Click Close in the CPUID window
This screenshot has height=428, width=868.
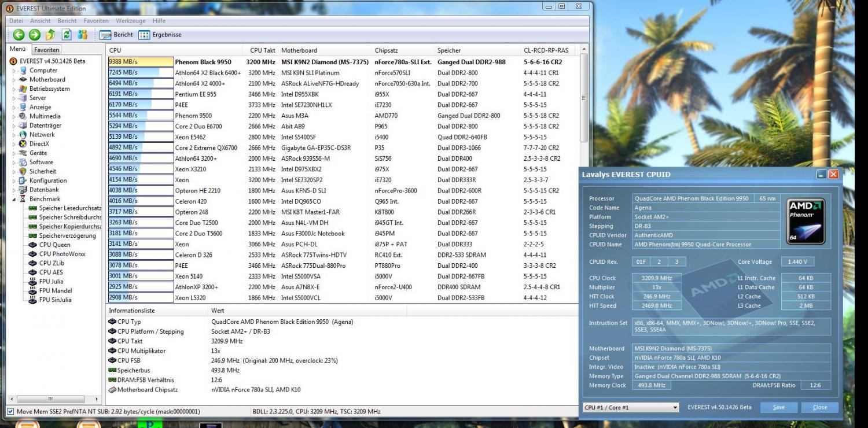click(820, 407)
